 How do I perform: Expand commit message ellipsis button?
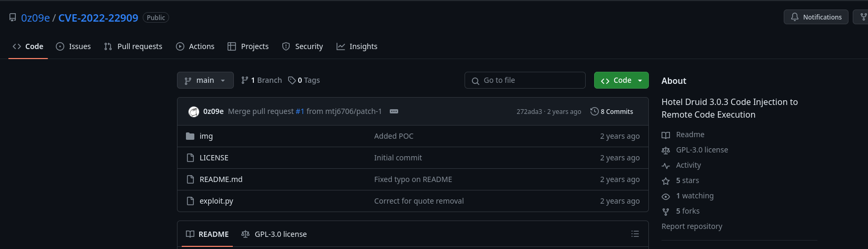click(394, 111)
